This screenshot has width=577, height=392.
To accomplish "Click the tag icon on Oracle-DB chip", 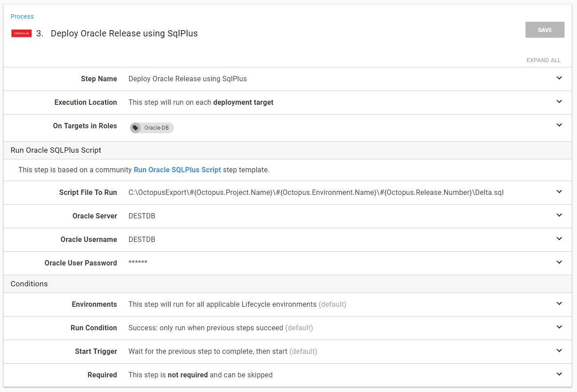I will pyautogui.click(x=135, y=128).
